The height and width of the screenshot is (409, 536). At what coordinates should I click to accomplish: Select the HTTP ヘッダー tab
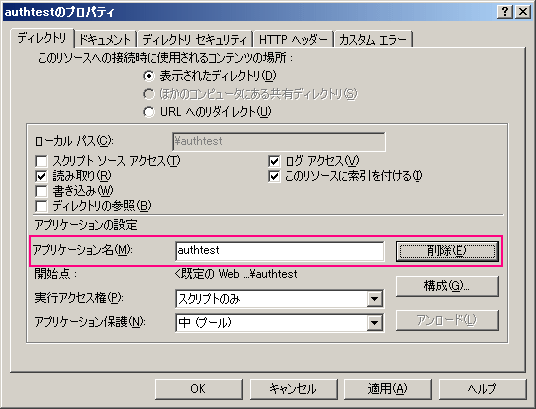293,40
